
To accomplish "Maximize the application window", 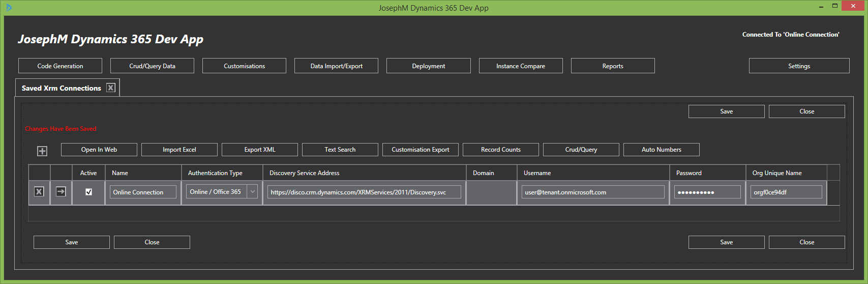I will click(835, 6).
